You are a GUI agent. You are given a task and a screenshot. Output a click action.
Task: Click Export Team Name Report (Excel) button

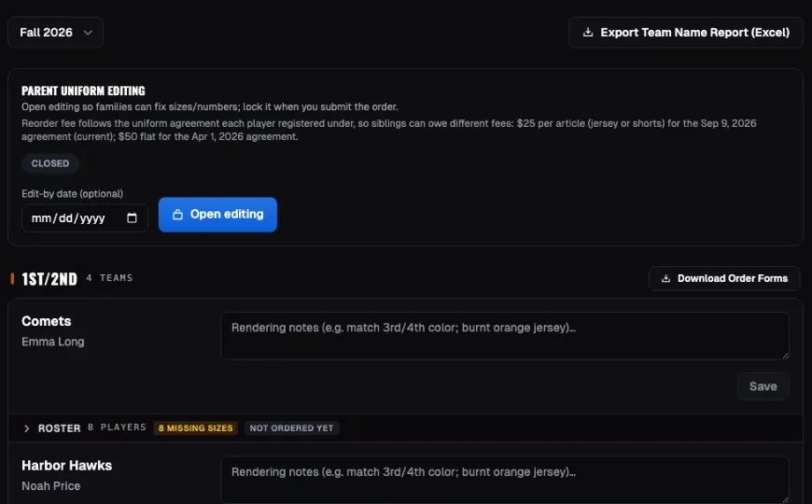686,33
